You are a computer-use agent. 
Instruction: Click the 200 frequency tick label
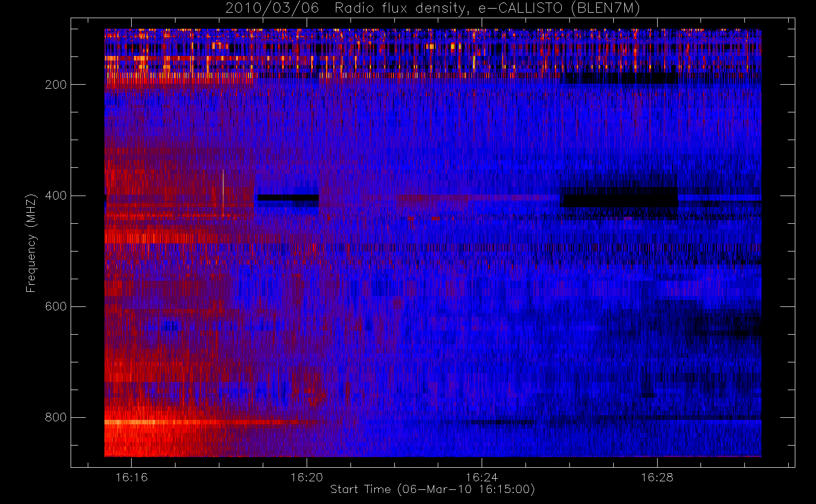pos(55,85)
